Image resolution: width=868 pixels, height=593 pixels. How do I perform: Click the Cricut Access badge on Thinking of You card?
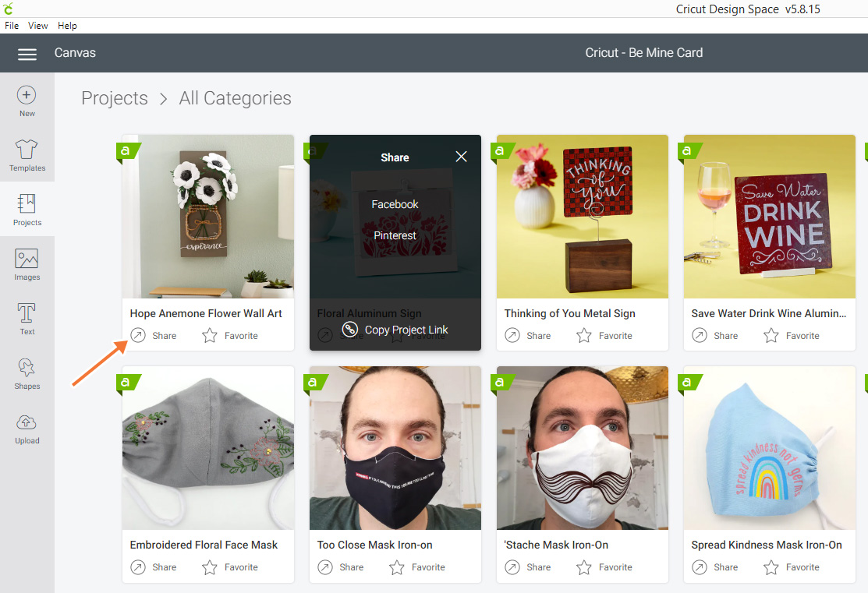(501, 152)
